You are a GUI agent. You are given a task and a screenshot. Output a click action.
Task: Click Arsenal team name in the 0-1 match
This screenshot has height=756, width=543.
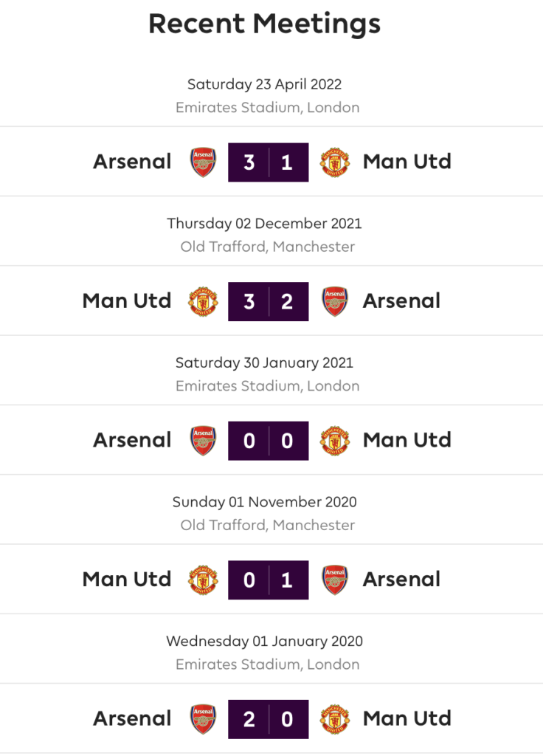click(x=401, y=580)
